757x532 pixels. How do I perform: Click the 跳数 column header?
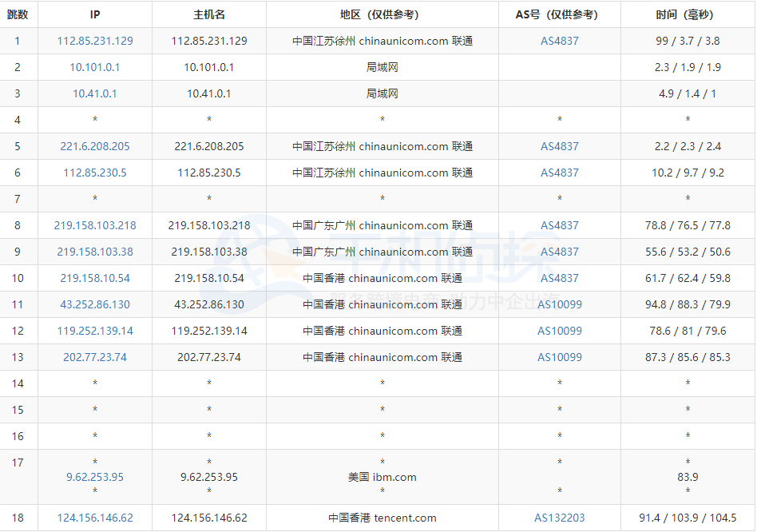point(18,14)
